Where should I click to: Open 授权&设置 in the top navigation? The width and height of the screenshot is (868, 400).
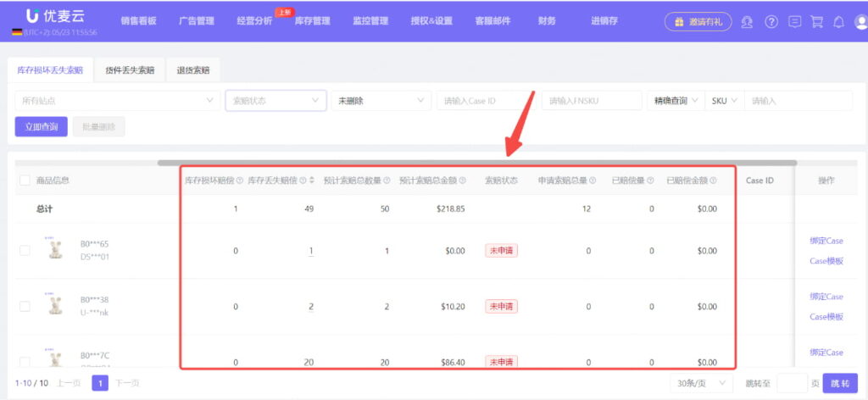[x=431, y=21]
